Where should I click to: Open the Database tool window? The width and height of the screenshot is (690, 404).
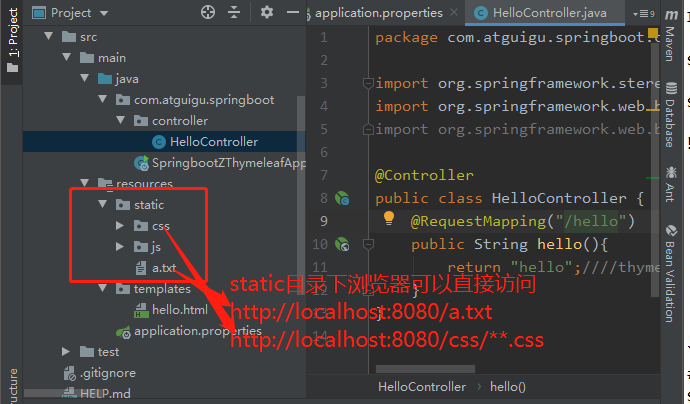coord(670,114)
